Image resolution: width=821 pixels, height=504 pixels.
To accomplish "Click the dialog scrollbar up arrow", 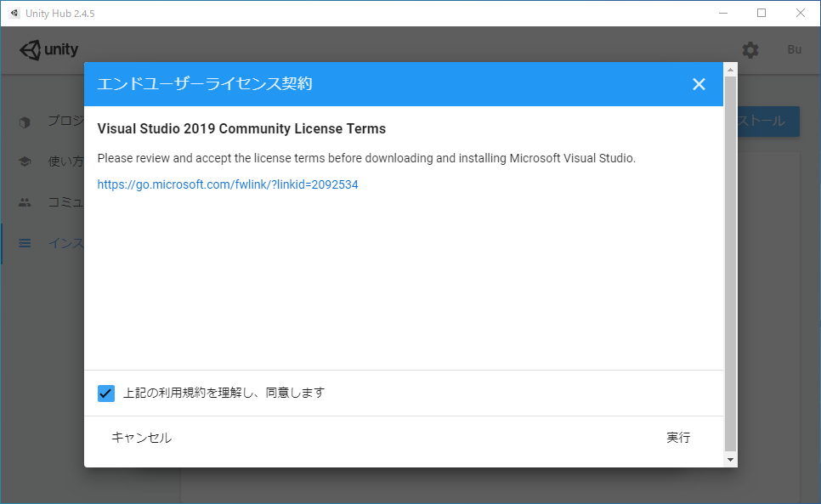I will [x=730, y=69].
